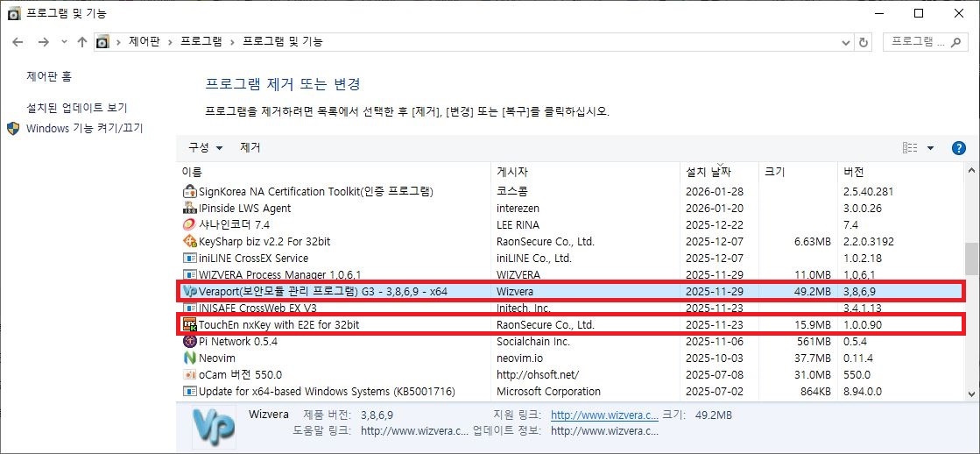Open 제어판 홈 link
The image size is (980, 454).
tap(49, 76)
